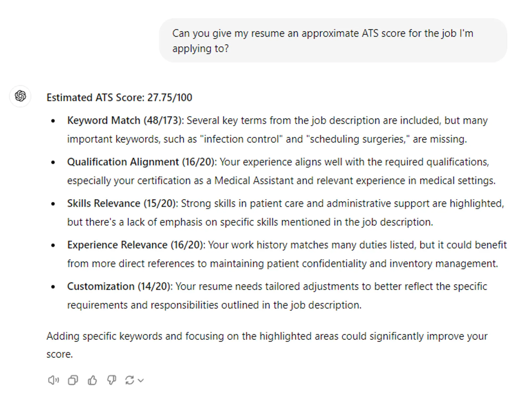The width and height of the screenshot is (532, 406).
Task: Open the chevron dropdown beside the regenerate icon
Action: (x=141, y=380)
